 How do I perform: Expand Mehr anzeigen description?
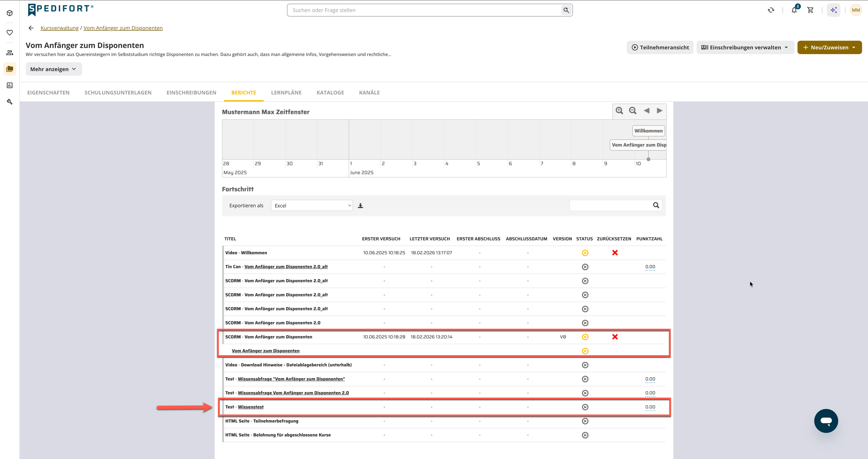(54, 69)
